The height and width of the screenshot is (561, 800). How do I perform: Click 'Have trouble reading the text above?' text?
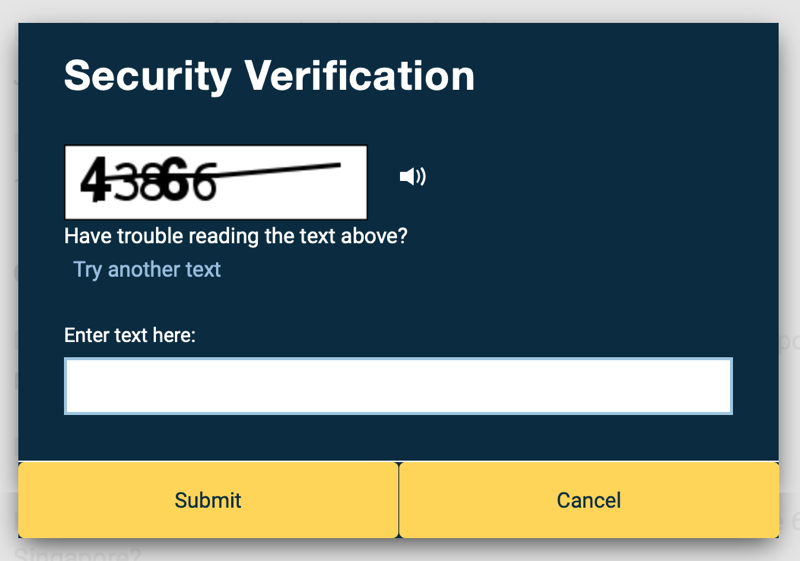coord(236,237)
